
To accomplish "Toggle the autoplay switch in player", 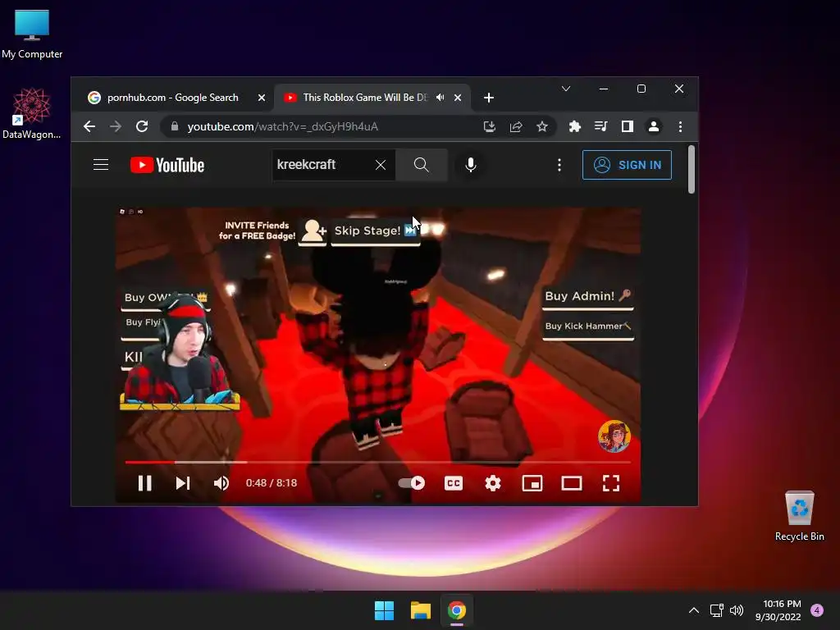I will tap(412, 483).
